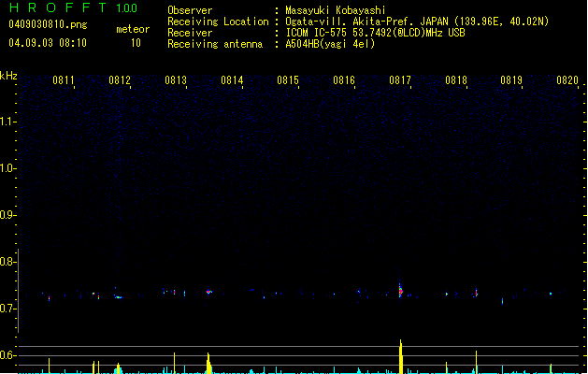
Task: Click the elongated echo just before 0812
Action: coord(118,297)
